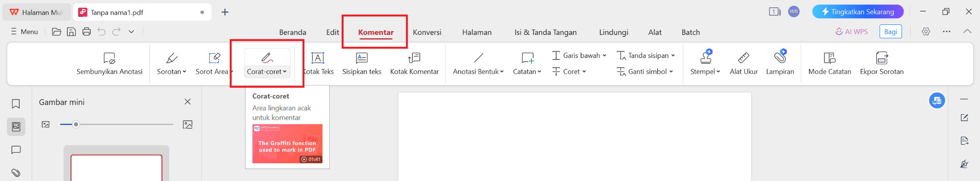The height and width of the screenshot is (181, 980).
Task: Switch to the Lindungi tab
Action: [x=613, y=32]
